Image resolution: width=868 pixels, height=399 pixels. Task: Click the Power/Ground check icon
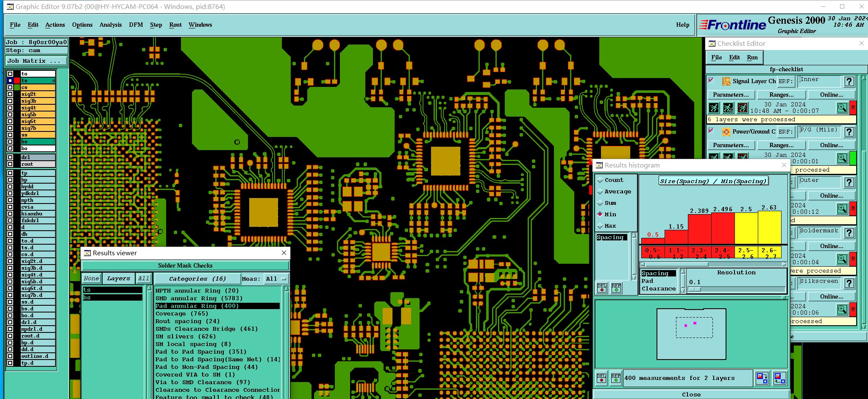click(x=726, y=131)
